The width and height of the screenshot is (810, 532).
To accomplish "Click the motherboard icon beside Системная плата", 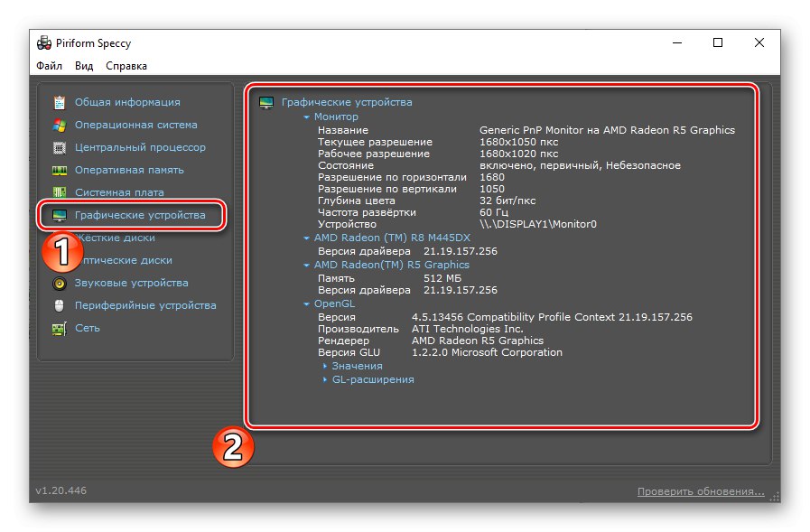I will click(60, 192).
